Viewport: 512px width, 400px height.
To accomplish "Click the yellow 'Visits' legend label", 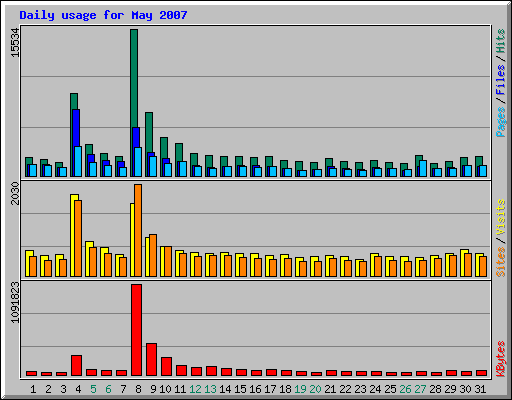I will tap(501, 217).
